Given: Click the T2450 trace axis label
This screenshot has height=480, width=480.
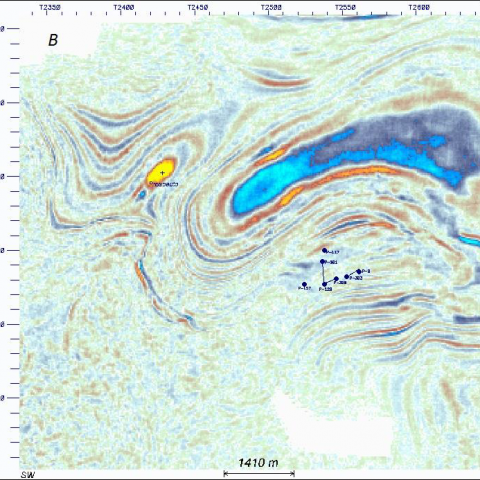Looking at the screenshot, I should pos(198,7).
